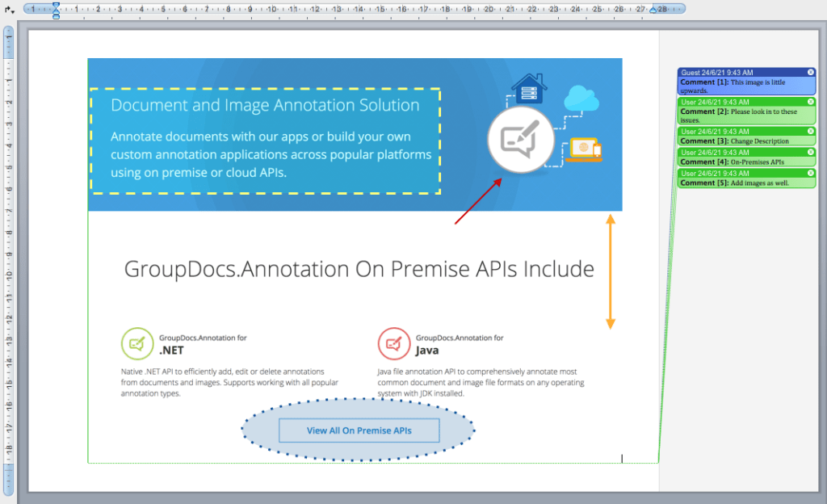Image resolution: width=827 pixels, height=504 pixels.
Task: Close Comment [5] saying Add images as well
Action: click(x=812, y=172)
